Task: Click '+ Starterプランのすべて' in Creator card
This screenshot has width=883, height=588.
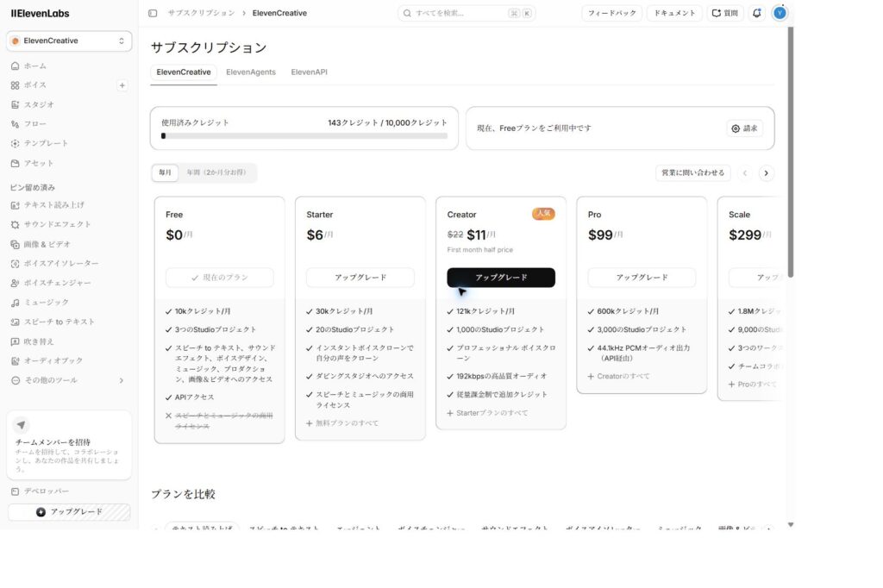Action: click(x=488, y=413)
